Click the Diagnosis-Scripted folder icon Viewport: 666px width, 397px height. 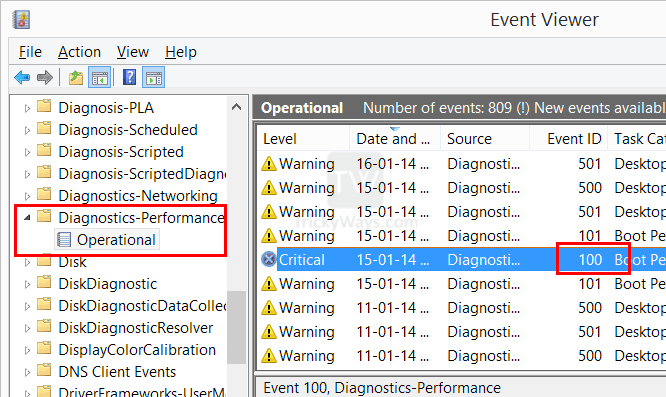click(44, 150)
